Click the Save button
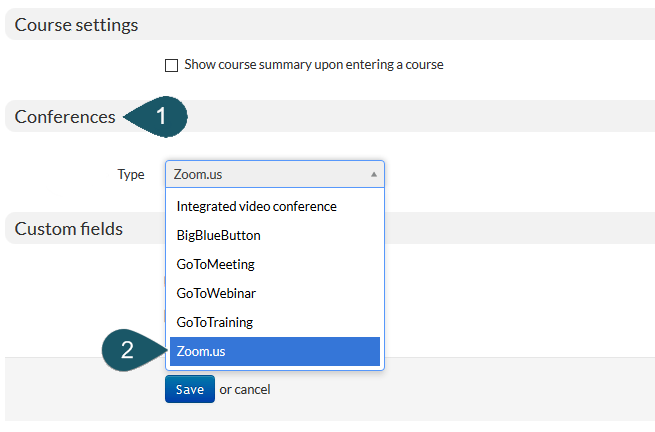The width and height of the screenshot is (655, 432). (x=190, y=389)
